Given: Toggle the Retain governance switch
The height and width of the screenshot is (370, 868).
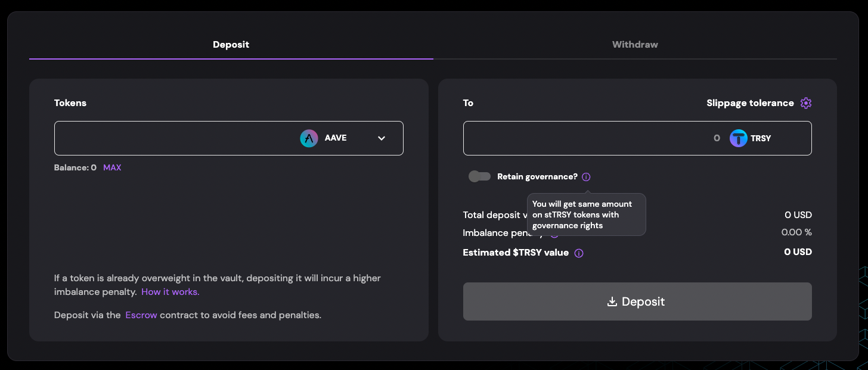Looking at the screenshot, I should [479, 176].
